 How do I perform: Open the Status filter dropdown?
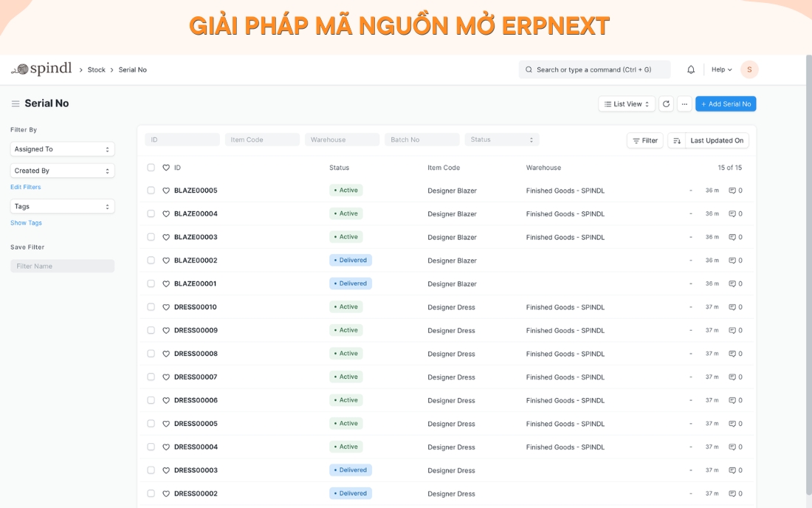click(502, 140)
